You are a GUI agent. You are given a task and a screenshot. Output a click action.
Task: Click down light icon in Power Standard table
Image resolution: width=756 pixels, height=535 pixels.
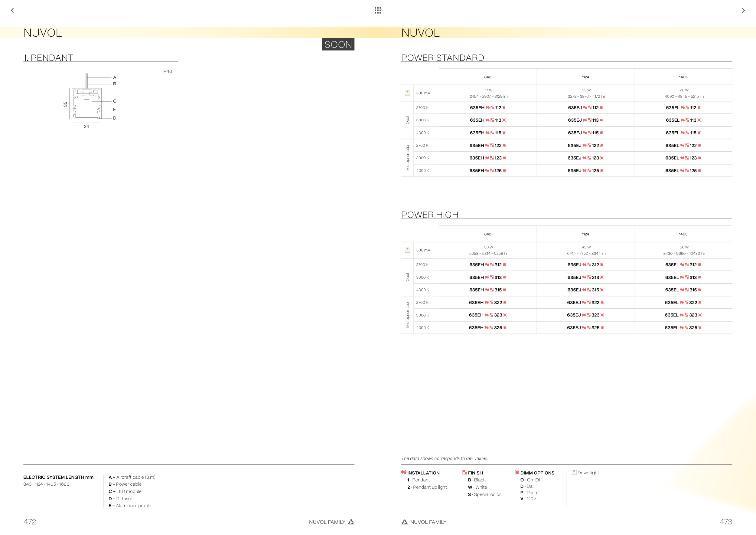coord(407,93)
